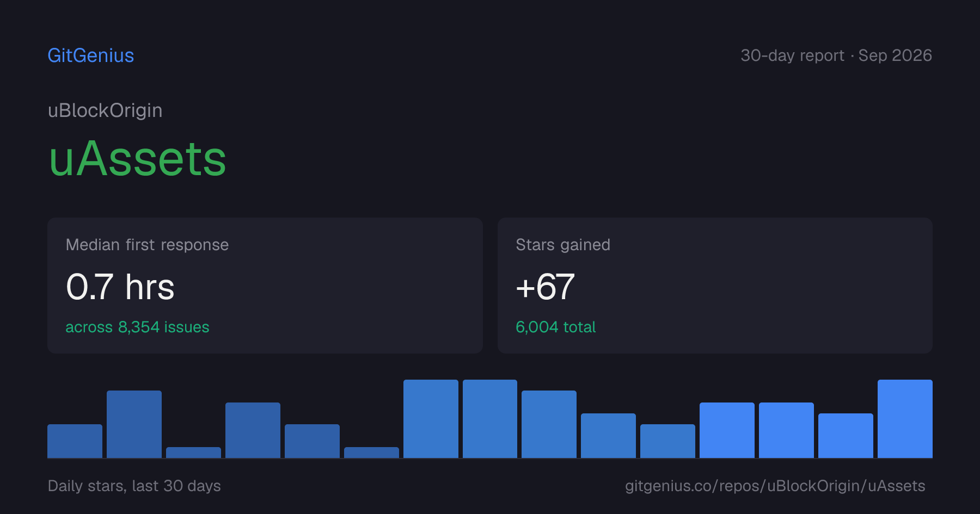Viewport: 980px width, 514px height.
Task: Click the 30-day report Sep 2026 label
Action: click(836, 55)
